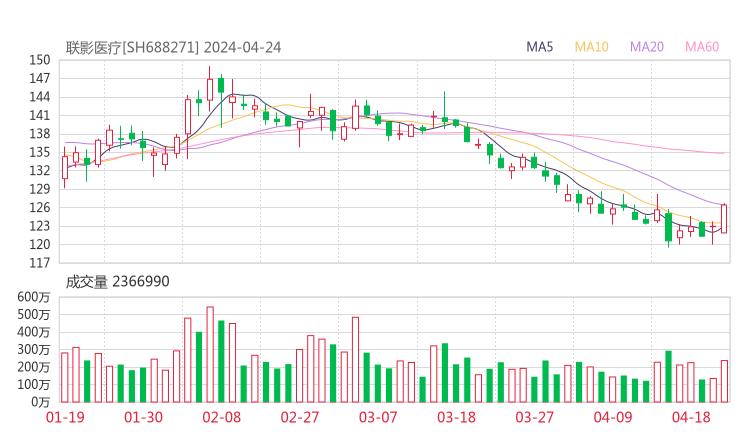The width and height of the screenshot is (740, 440).
Task: Click the MA5 legend label
Action: 539,47
